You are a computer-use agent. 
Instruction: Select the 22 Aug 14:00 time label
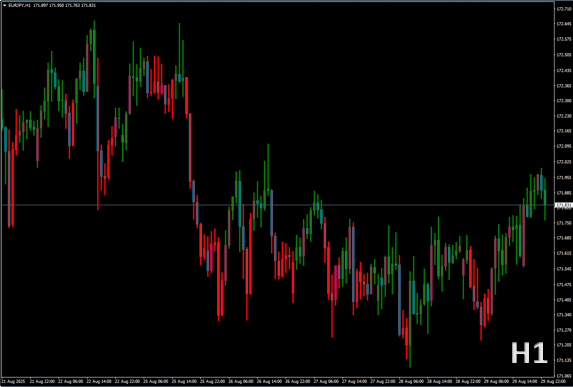coord(99,382)
